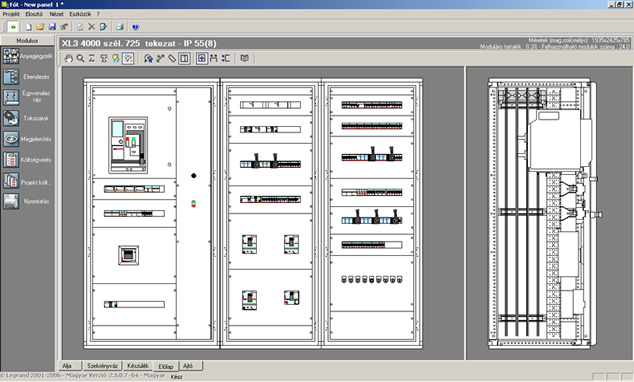The height and width of the screenshot is (382, 634).
Task: Open the Elrendezés module
Action: pos(27,76)
